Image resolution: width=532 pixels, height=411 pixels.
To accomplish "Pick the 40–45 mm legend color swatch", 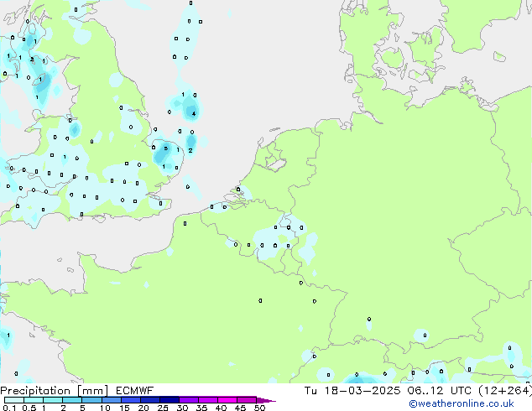I will pos(227,400).
